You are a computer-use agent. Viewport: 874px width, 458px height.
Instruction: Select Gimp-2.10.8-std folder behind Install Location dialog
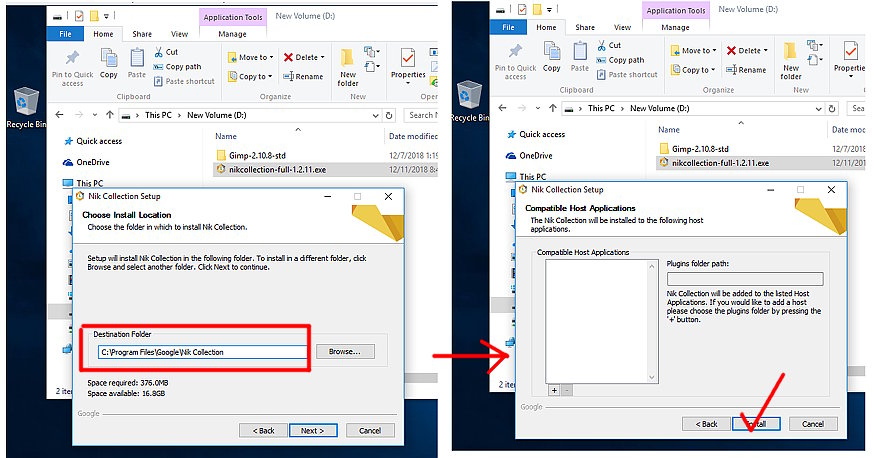click(x=251, y=155)
